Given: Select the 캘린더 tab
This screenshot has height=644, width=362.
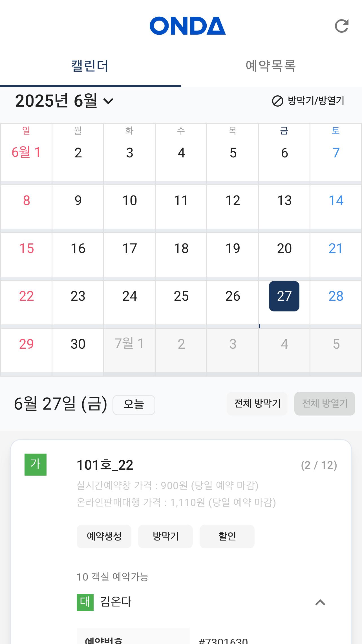Looking at the screenshot, I should 90,66.
